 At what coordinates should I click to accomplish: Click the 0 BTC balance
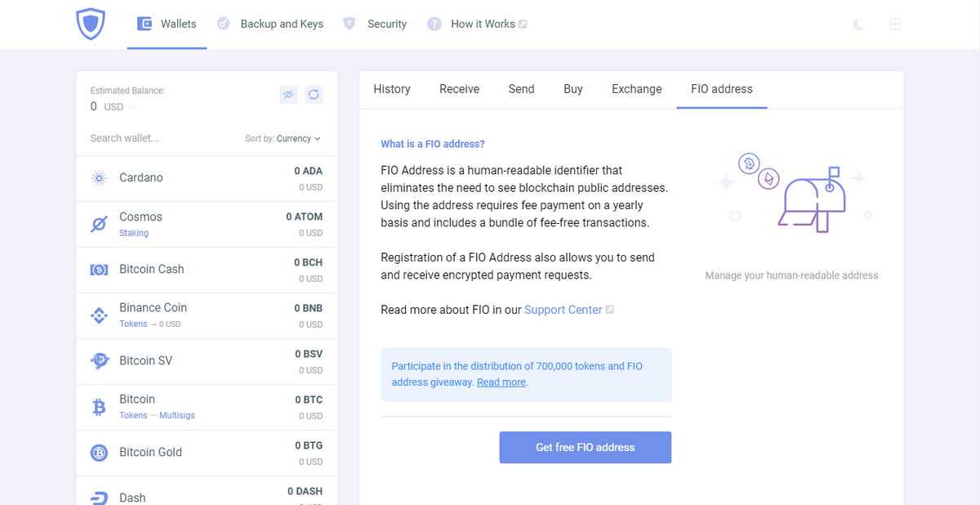(x=309, y=400)
